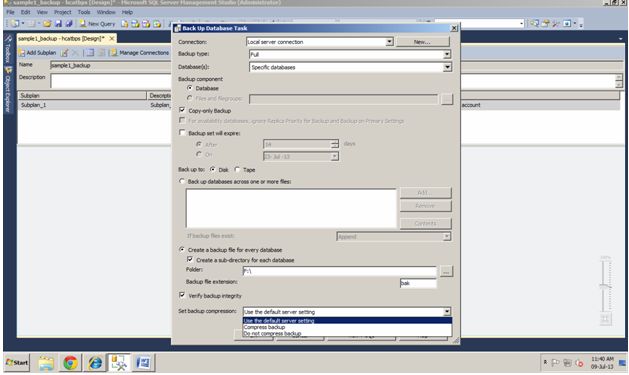
Task: Click the Backup file extension field
Action: click(418, 283)
